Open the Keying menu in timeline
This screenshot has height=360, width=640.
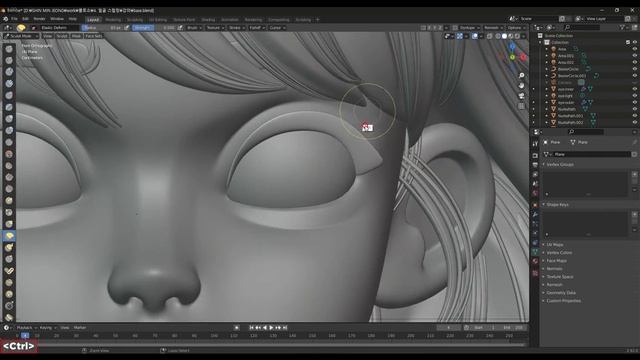coord(47,328)
